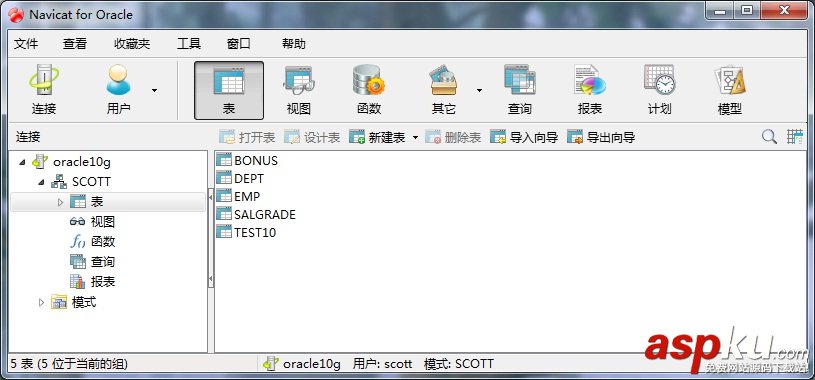Click the Navicat logo in the title bar
This screenshot has height=380, width=815.
click(x=16, y=15)
